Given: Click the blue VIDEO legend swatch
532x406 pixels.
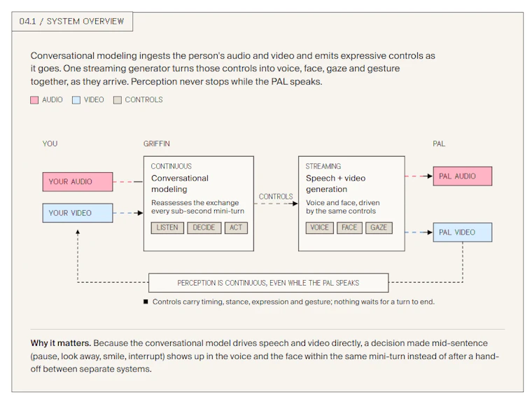Looking at the screenshot, I should point(76,100).
